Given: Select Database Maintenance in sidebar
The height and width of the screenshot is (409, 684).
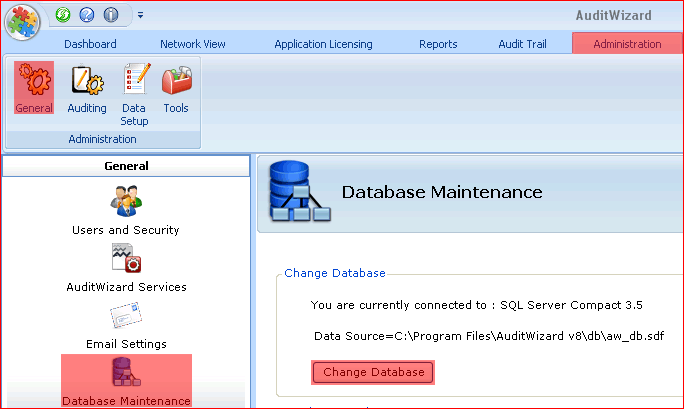Looking at the screenshot, I should tap(127, 381).
